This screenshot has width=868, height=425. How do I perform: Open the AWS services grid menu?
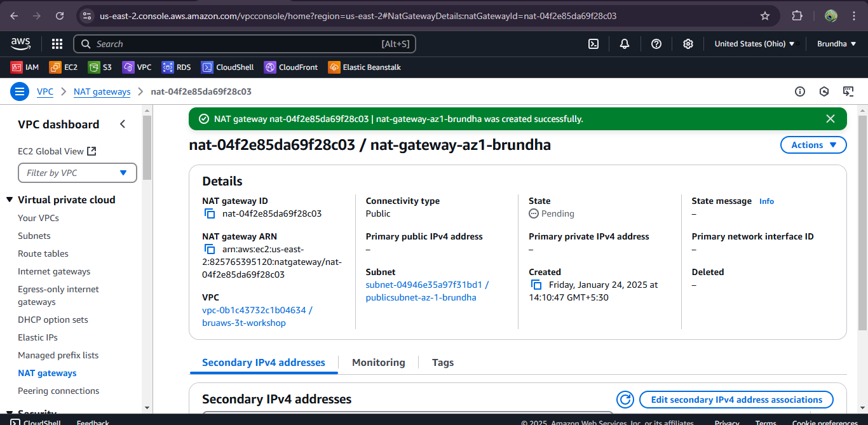coord(57,44)
